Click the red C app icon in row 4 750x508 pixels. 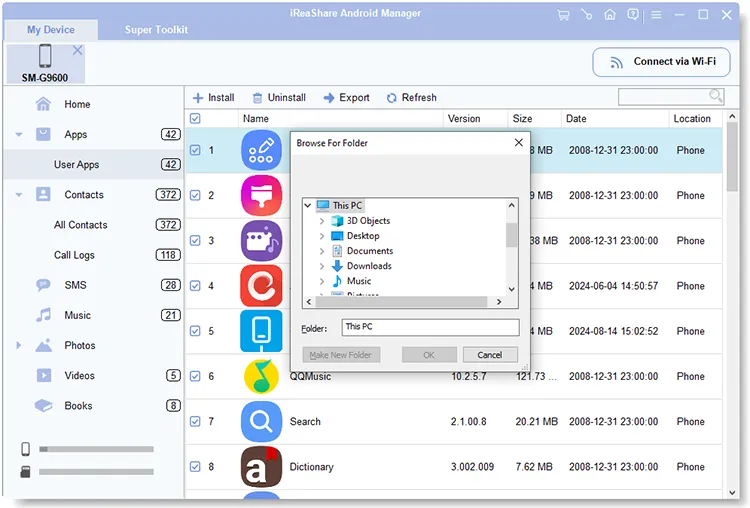click(x=261, y=286)
